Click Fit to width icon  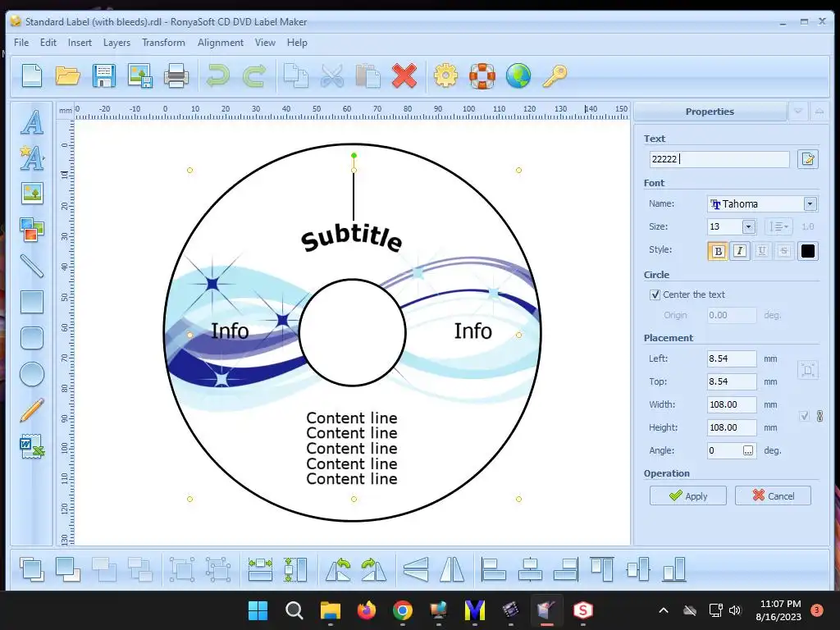click(x=260, y=569)
